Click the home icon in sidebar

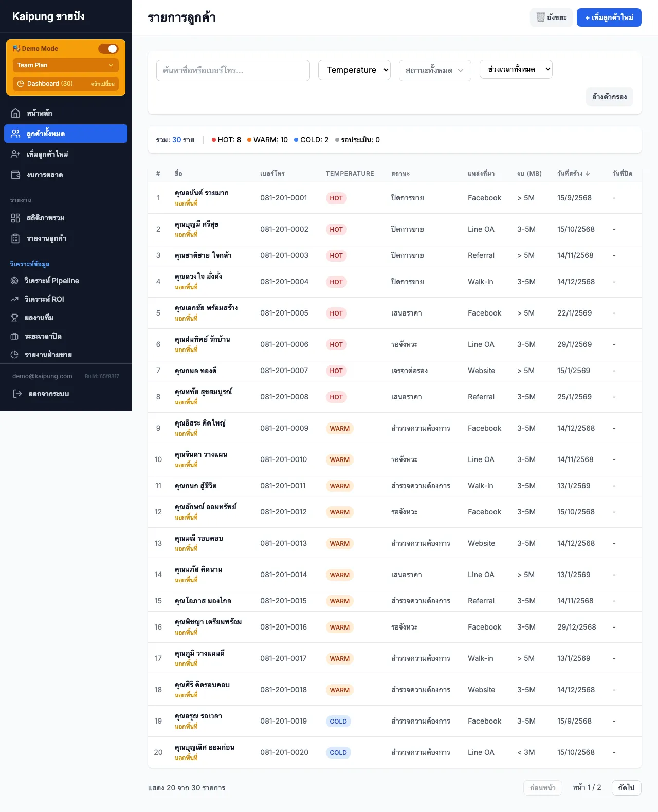15,113
